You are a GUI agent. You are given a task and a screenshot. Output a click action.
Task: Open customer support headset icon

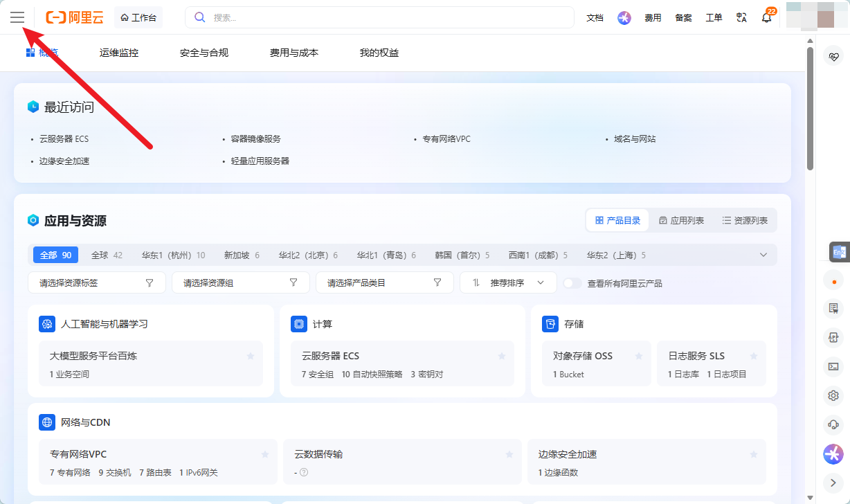click(833, 424)
